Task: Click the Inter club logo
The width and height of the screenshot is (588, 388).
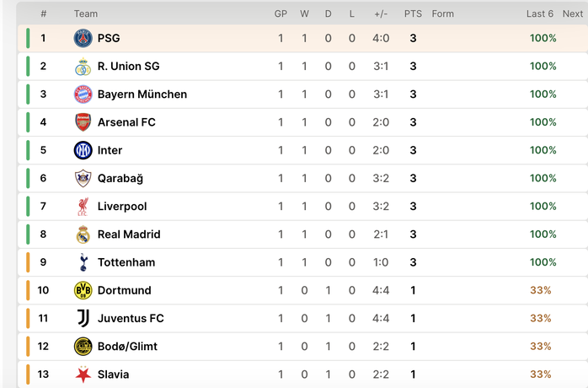Action: 83,150
